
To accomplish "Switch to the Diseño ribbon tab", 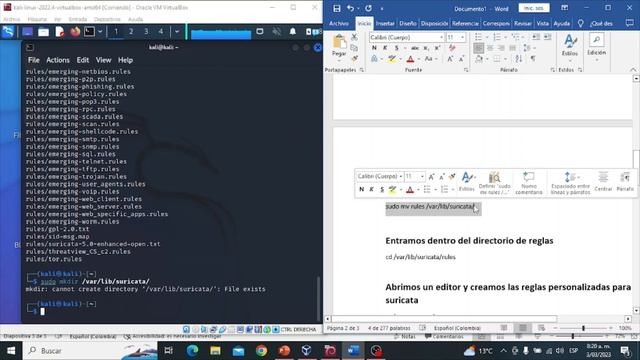I will pyautogui.click(x=408, y=24).
